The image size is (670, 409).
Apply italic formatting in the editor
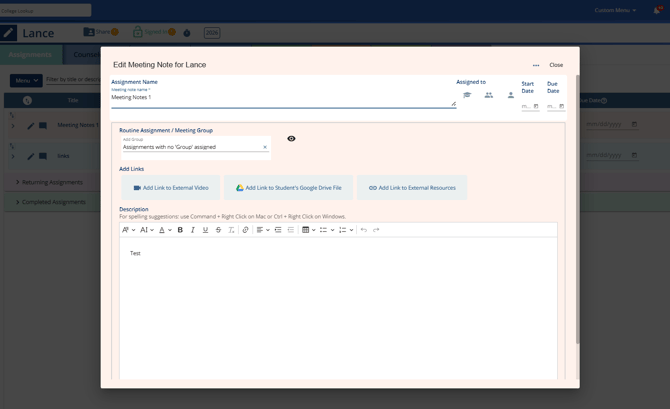(193, 230)
